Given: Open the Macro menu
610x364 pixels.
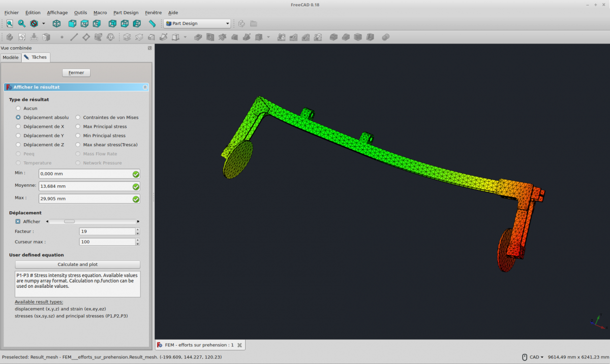Looking at the screenshot, I should [100, 12].
